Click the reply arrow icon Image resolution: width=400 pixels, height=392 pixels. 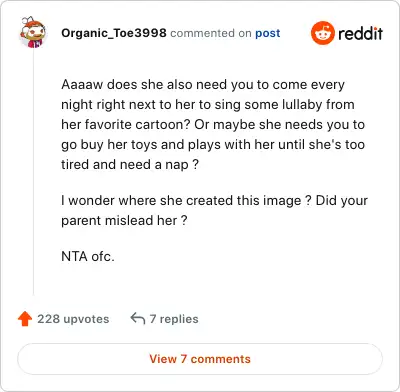click(138, 318)
